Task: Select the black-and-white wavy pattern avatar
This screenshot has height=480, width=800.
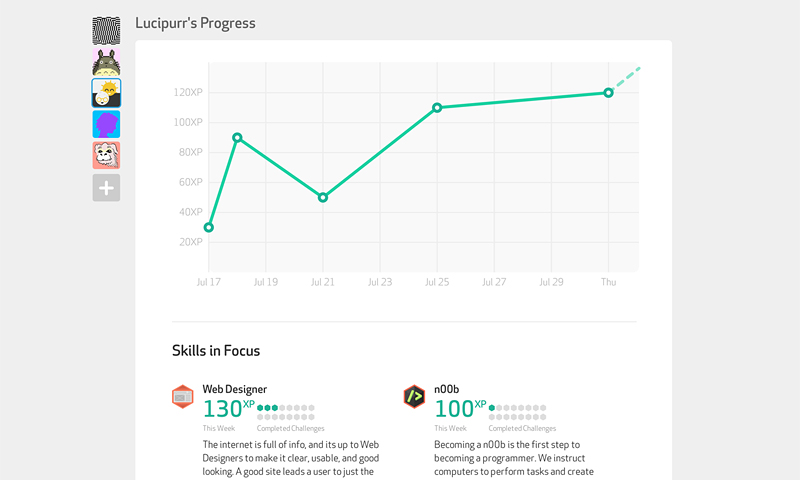Action: point(106,31)
